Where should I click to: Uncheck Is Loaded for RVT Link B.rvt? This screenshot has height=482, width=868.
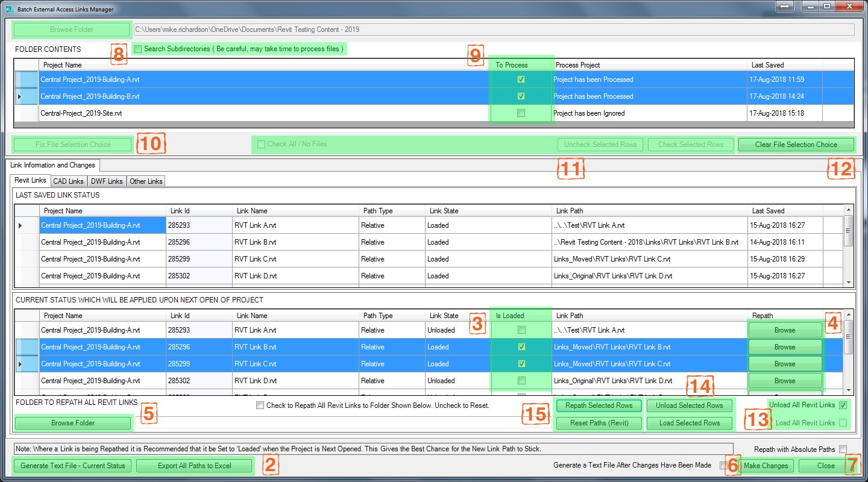pyautogui.click(x=521, y=347)
